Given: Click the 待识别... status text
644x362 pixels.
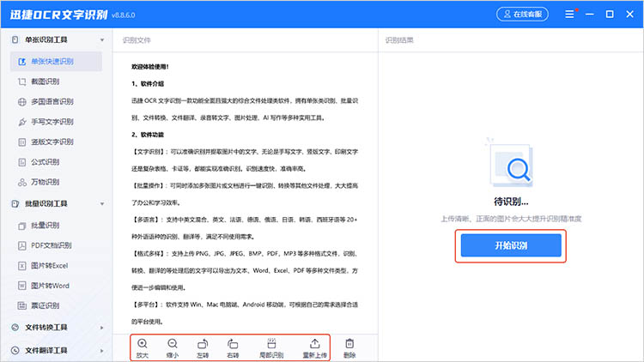Looking at the screenshot, I should [511, 202].
